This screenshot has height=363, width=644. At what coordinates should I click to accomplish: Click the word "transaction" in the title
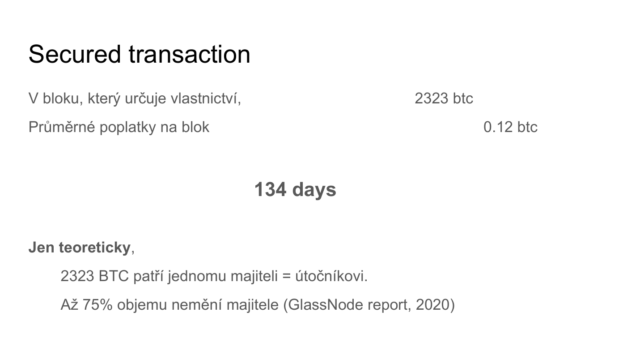pos(189,54)
